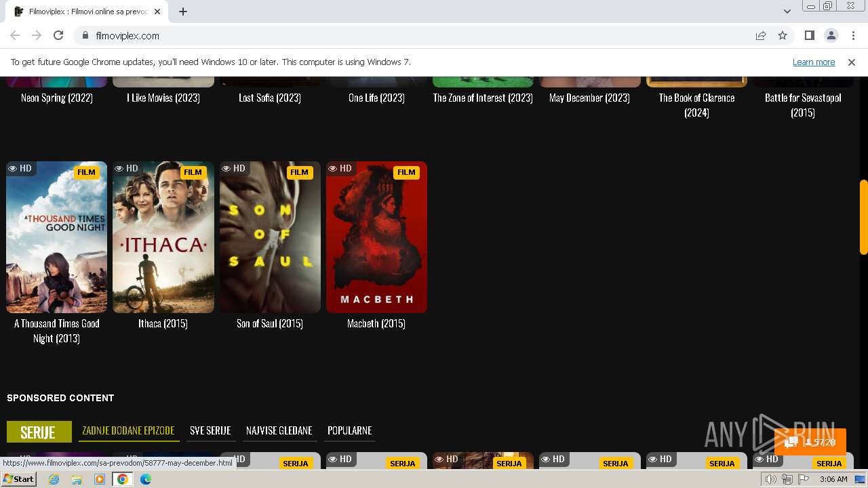Viewport: 868px width, 488px height.
Task: View site information via the lock icon
Action: pyautogui.click(x=85, y=35)
